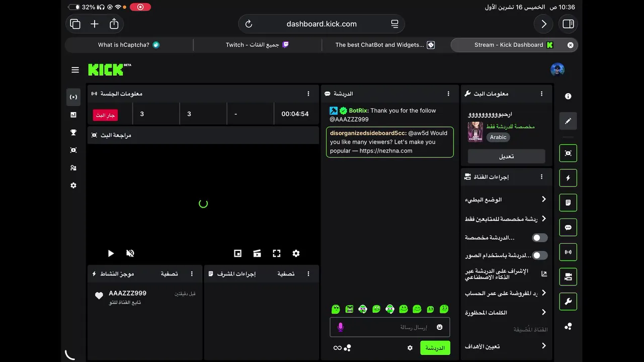Open session info panel options menu
Viewport: 644px width, 362px height.
[x=308, y=94]
